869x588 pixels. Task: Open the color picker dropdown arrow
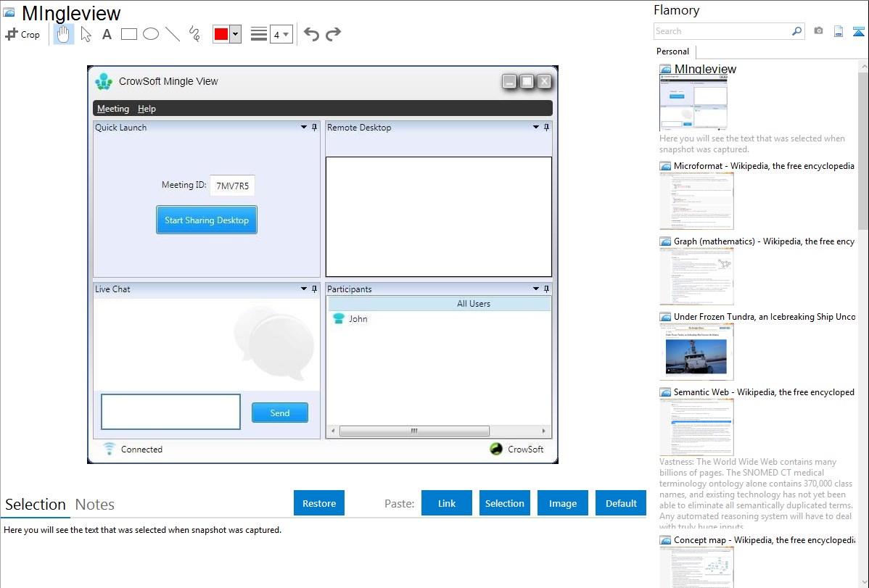tap(235, 34)
